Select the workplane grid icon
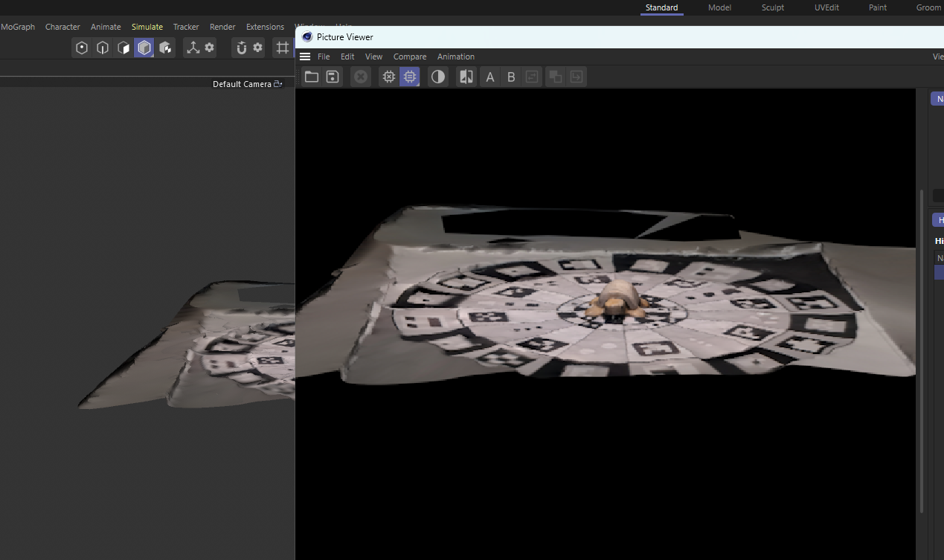 (x=283, y=47)
